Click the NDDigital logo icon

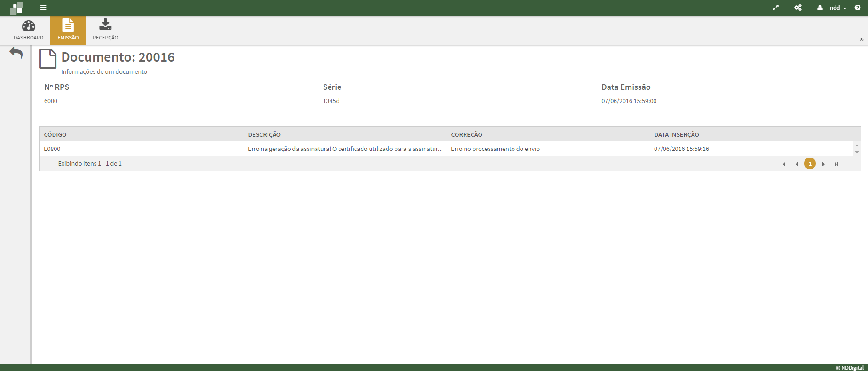pos(16,8)
